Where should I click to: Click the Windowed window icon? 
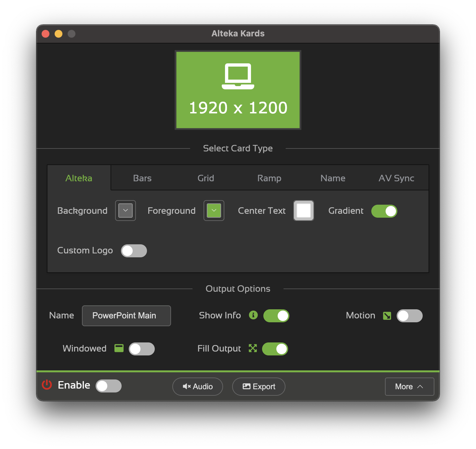pyautogui.click(x=119, y=348)
